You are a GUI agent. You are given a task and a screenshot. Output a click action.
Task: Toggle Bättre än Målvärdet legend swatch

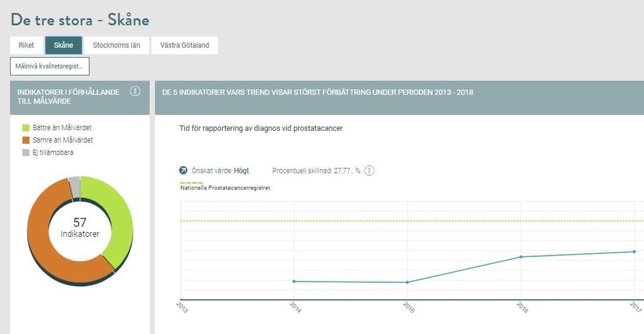(26, 128)
